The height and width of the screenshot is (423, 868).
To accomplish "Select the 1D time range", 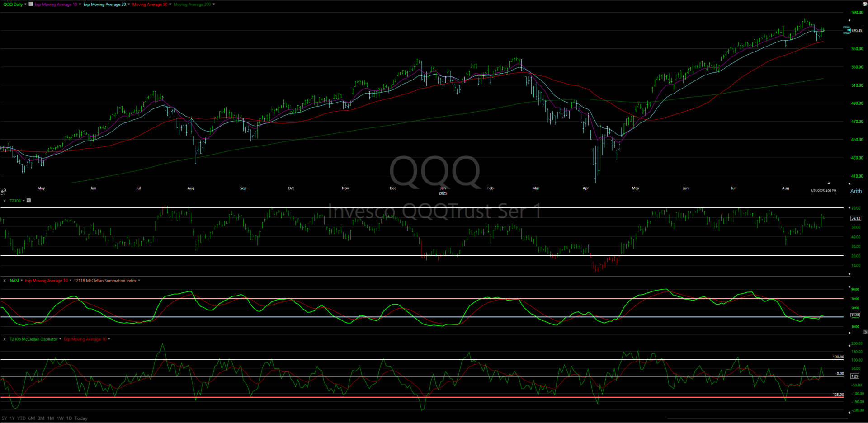I will pos(69,418).
